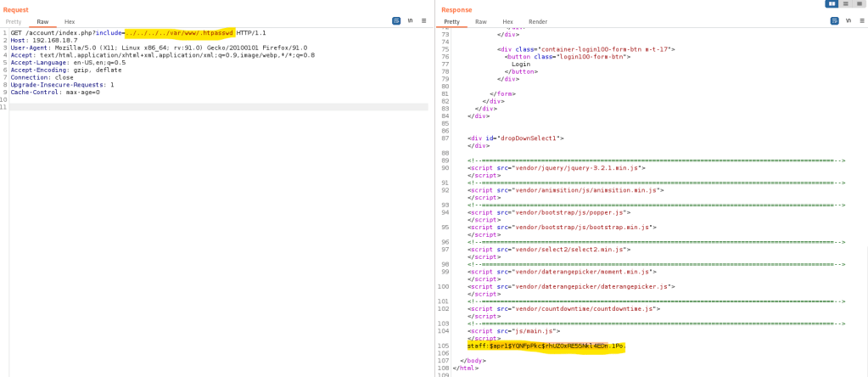Switch to combined tabbed layout view

[858, 4]
